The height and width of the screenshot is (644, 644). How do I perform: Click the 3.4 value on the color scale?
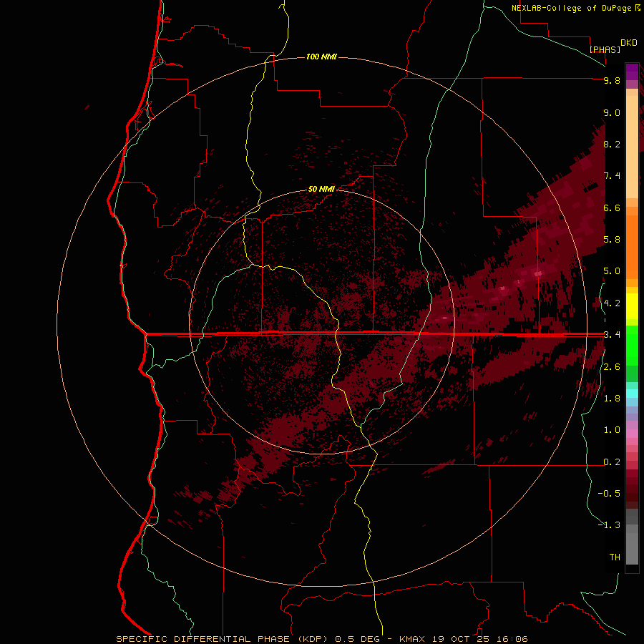click(x=612, y=335)
